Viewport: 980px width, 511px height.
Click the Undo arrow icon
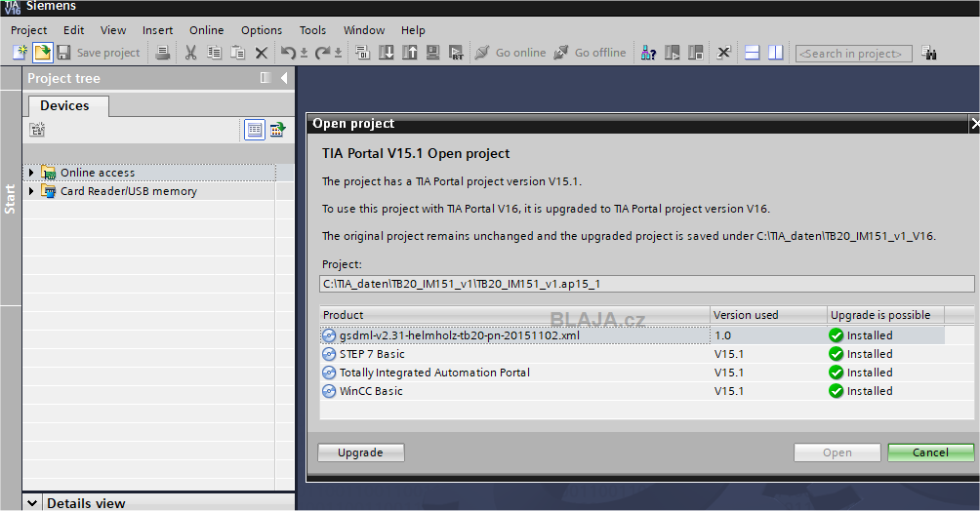(288, 53)
